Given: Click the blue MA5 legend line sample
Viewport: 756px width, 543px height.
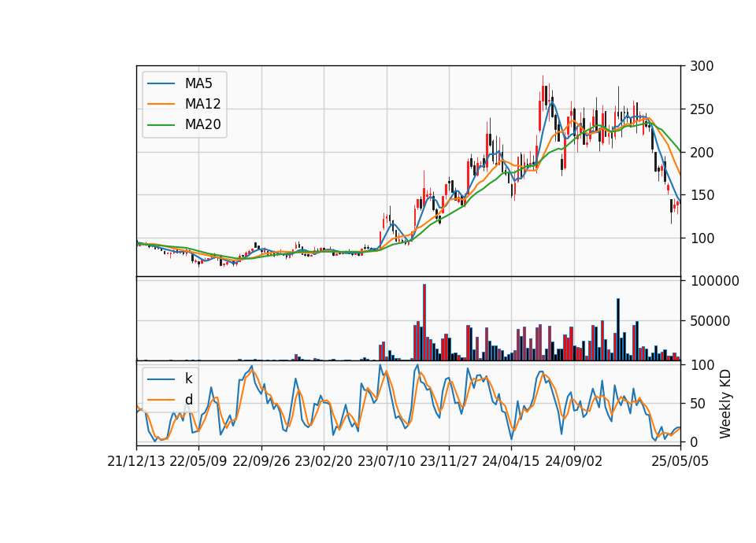Looking at the screenshot, I should [x=161, y=83].
